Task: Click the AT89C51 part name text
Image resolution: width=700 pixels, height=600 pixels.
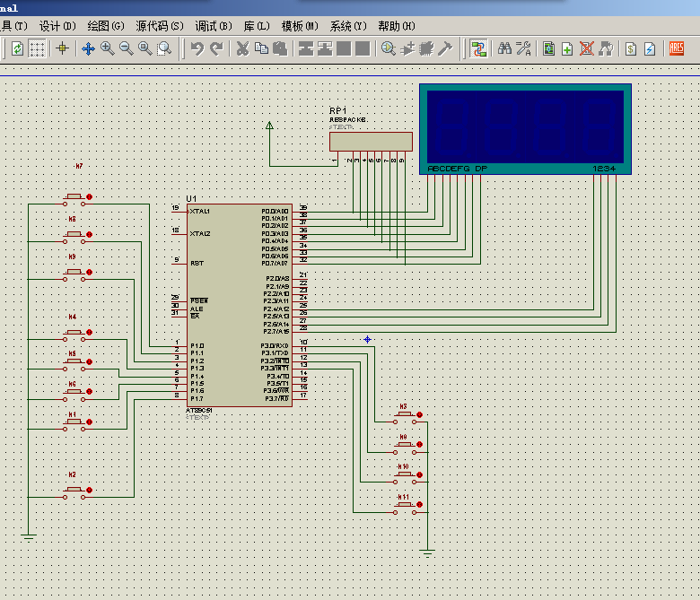Action: 199,411
